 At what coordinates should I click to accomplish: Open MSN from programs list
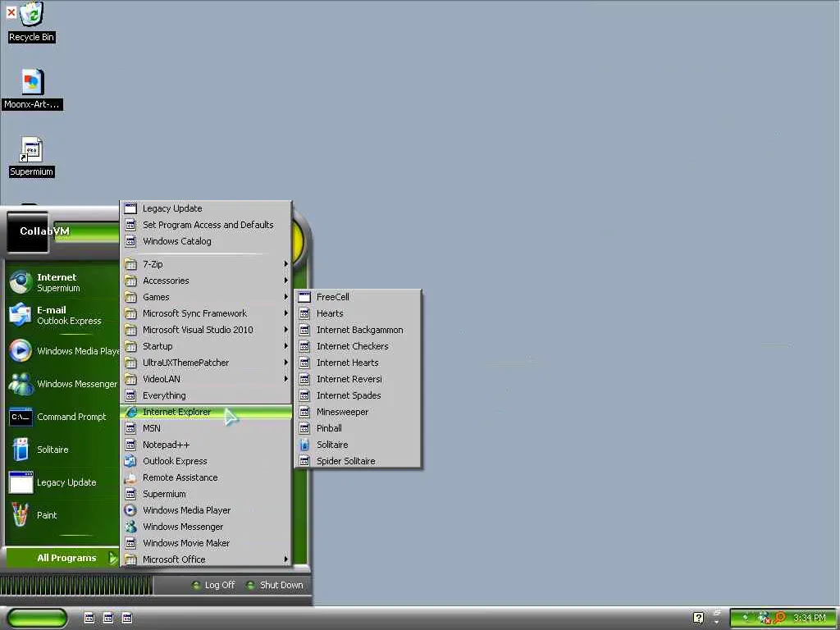point(206,428)
